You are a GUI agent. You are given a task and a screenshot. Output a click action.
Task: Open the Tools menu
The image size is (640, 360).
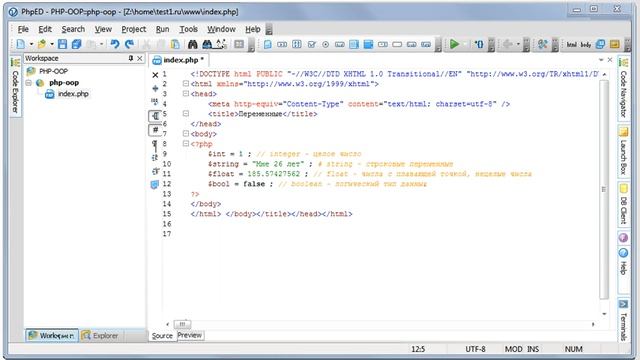tap(189, 29)
